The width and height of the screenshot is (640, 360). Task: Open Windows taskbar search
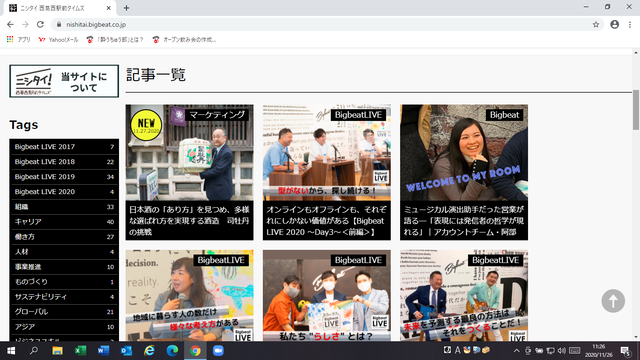pyautogui.click(x=34, y=351)
